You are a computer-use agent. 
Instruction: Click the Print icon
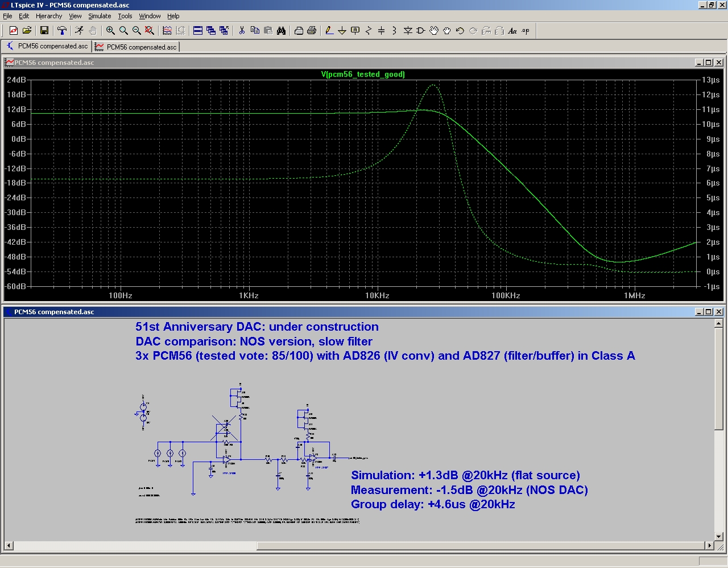tap(312, 31)
